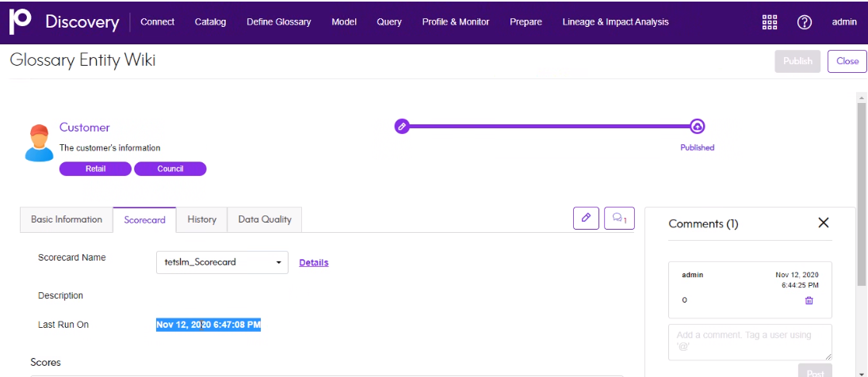Open the Model menu
Screen dimensions: 868x377
(344, 22)
